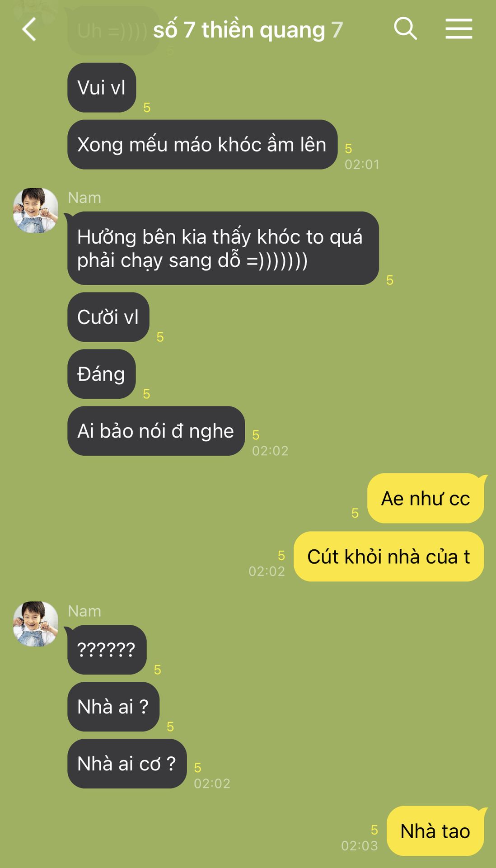Tap the 'Xong mếu máo khóc ầm lên' message
The height and width of the screenshot is (868, 496).
[202, 145]
